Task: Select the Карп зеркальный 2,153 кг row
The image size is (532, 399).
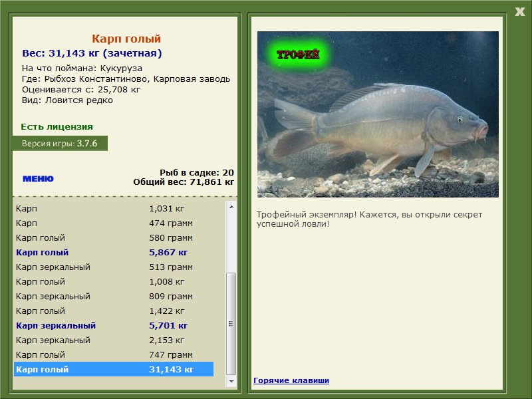Action: [114, 340]
